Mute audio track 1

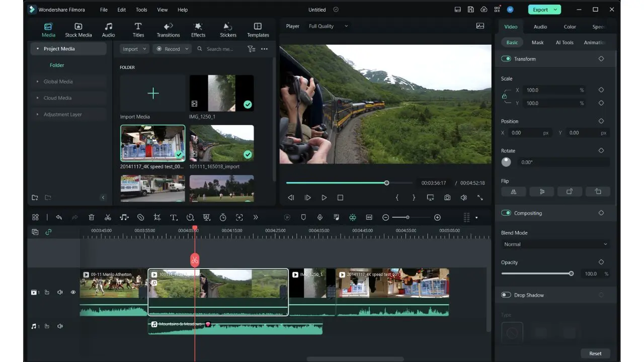tap(60, 326)
